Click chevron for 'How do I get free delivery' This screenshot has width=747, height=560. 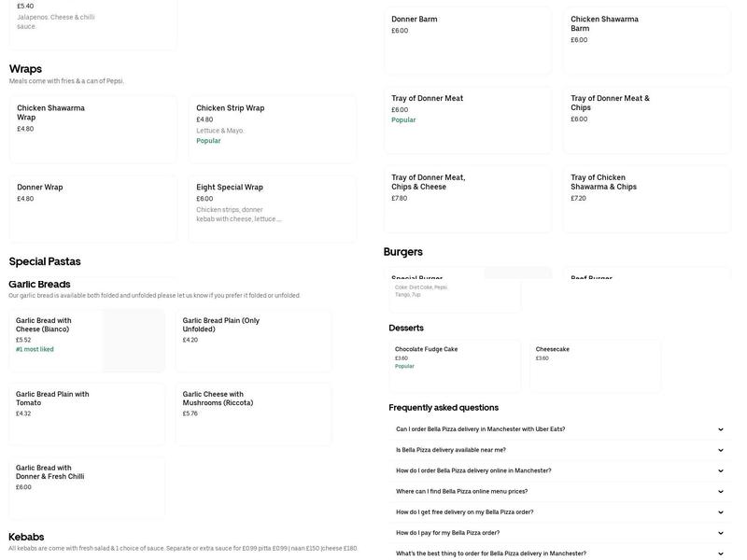point(720,512)
